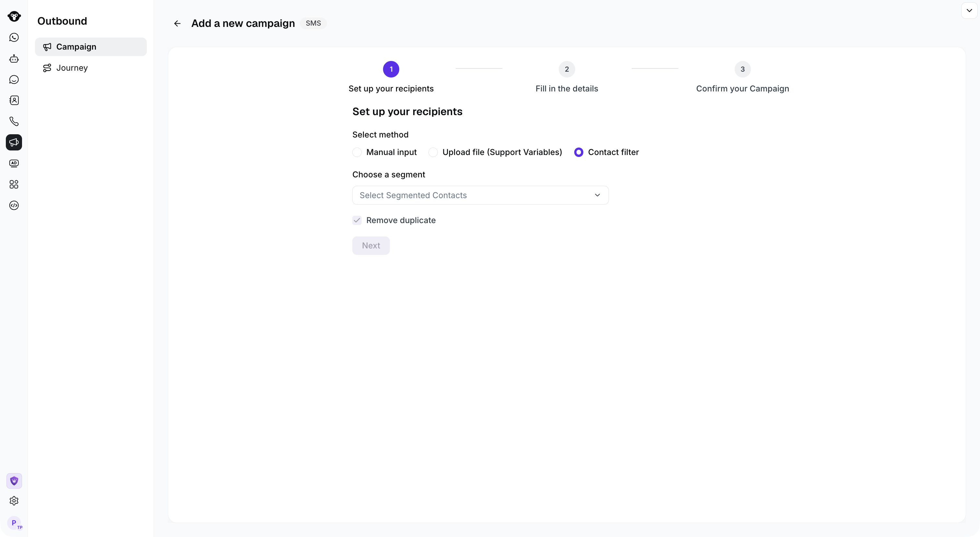Open the phone calls icon in sidebar

(14, 121)
